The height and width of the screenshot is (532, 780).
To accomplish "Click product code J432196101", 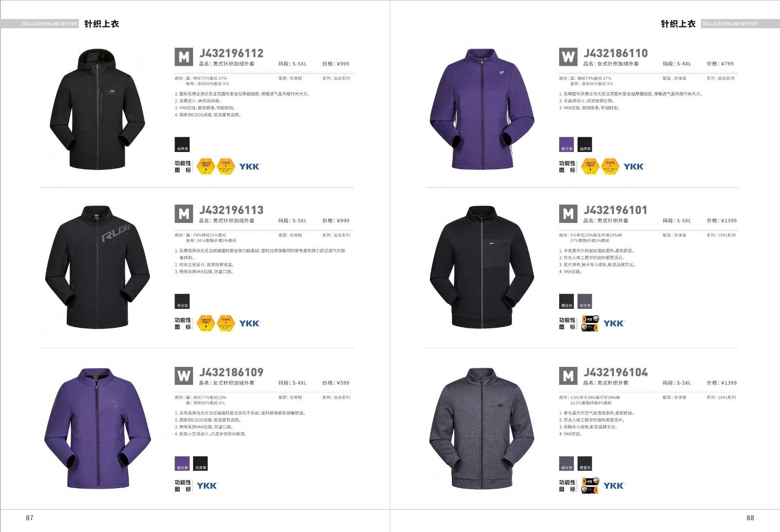I will (x=616, y=210).
